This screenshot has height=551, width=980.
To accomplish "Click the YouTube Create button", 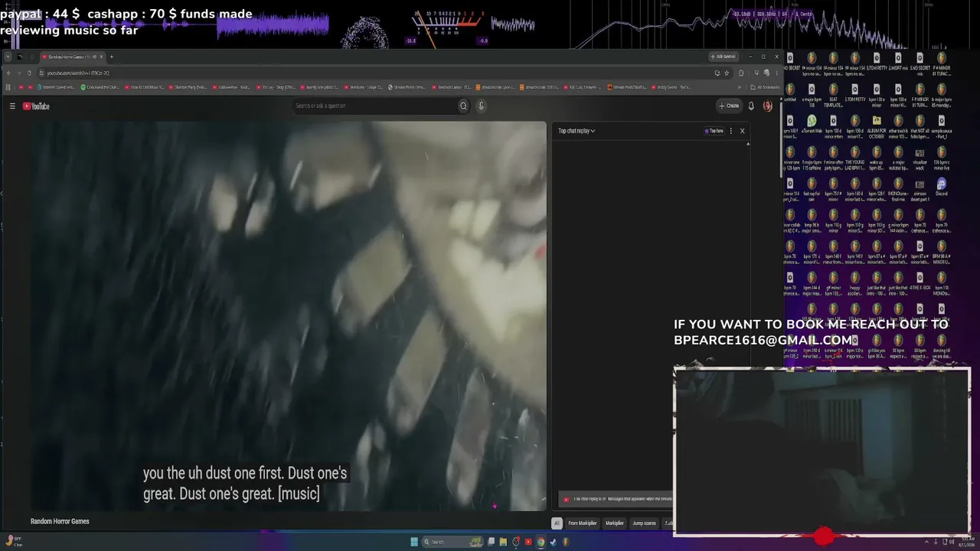I will coord(729,106).
